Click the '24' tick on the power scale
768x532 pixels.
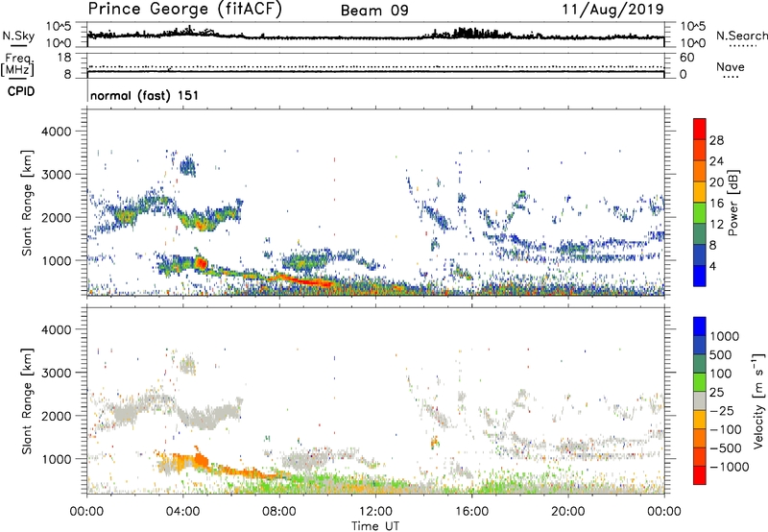pyautogui.click(x=716, y=161)
